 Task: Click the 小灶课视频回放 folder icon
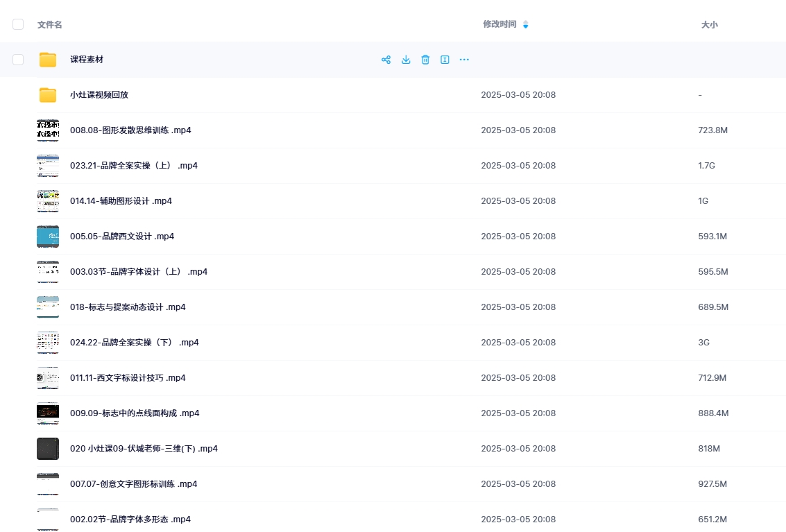pos(48,95)
